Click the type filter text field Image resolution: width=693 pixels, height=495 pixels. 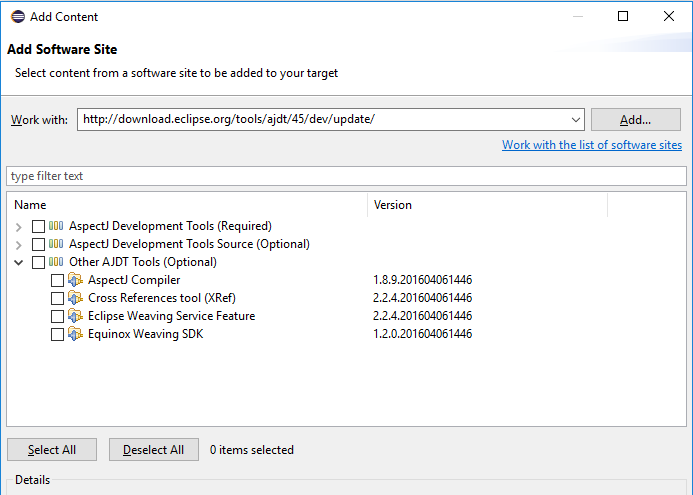pos(346,176)
